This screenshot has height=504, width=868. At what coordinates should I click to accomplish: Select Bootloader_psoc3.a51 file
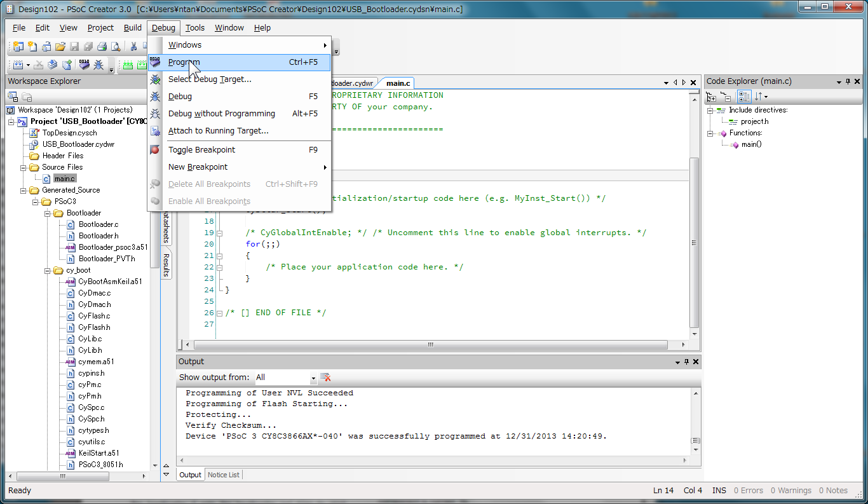(x=113, y=247)
